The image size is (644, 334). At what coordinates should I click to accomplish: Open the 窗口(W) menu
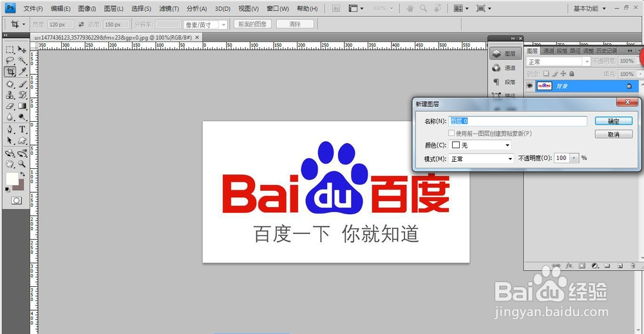tap(278, 8)
